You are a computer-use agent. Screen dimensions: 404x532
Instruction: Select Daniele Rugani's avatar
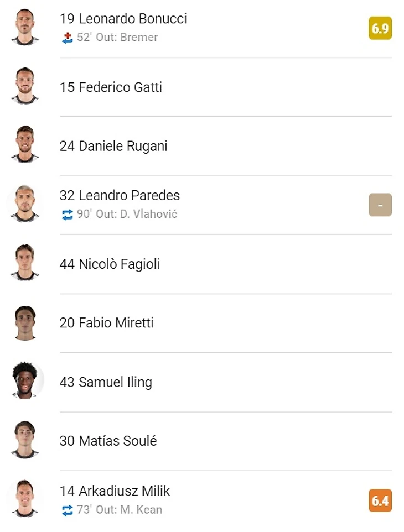(x=25, y=145)
